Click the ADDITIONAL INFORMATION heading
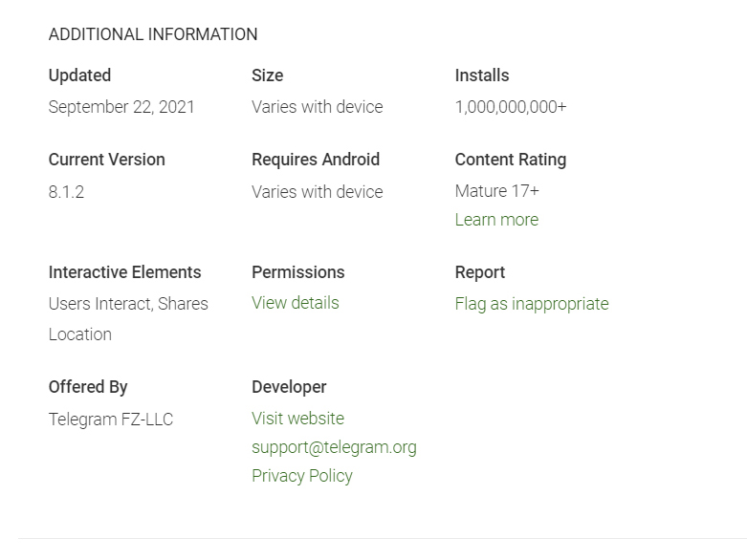747x560 pixels. click(153, 34)
